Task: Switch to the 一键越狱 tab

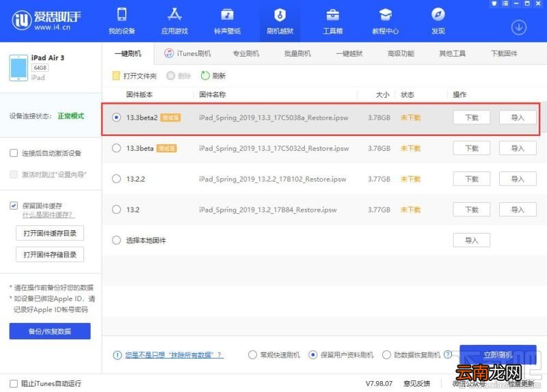Action: pyautogui.click(x=349, y=53)
